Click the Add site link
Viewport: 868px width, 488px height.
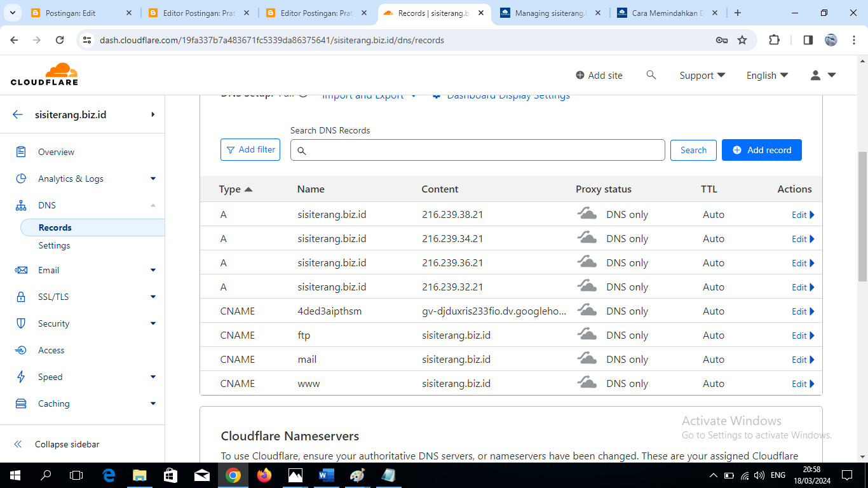[599, 75]
